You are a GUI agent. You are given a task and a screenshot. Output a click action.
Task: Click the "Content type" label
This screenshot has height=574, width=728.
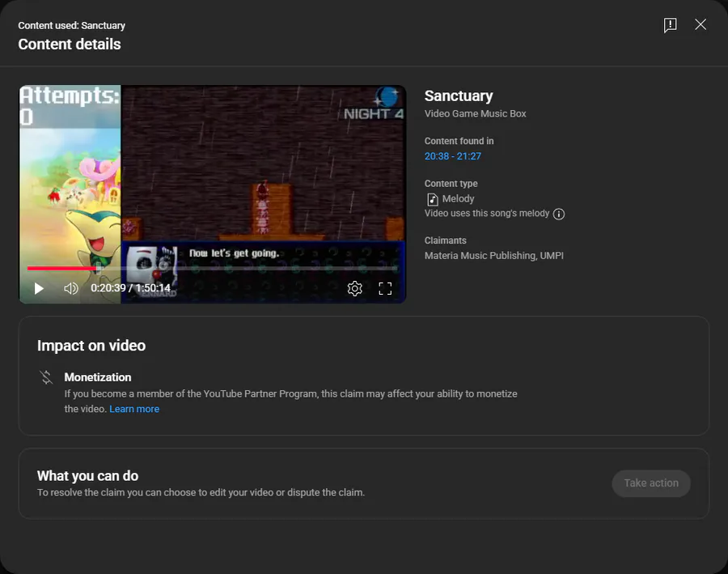point(451,184)
